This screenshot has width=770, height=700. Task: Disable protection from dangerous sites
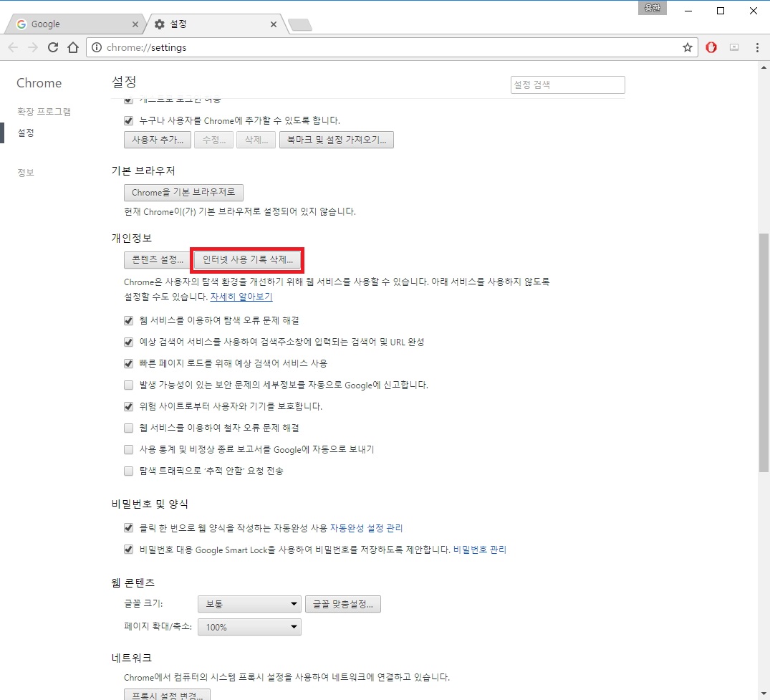[x=128, y=406]
